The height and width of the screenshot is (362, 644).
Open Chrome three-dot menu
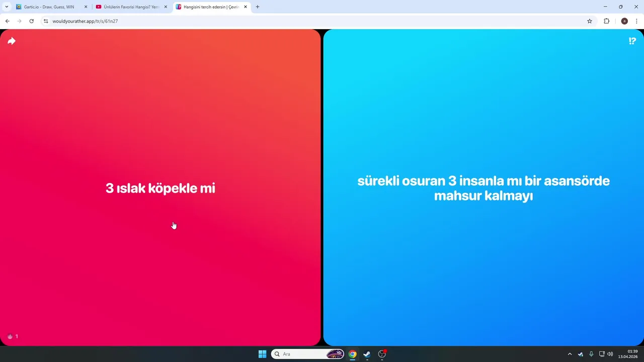pos(636,21)
